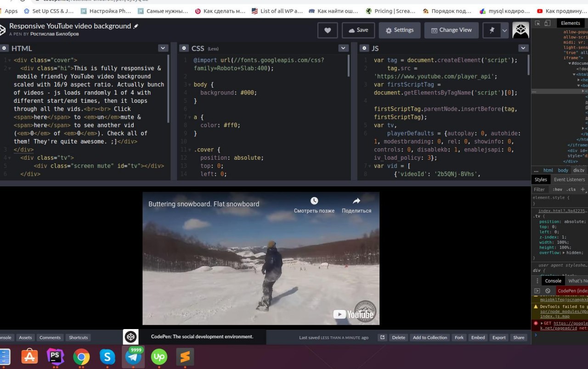Like the pen with the heart button

[x=328, y=30]
